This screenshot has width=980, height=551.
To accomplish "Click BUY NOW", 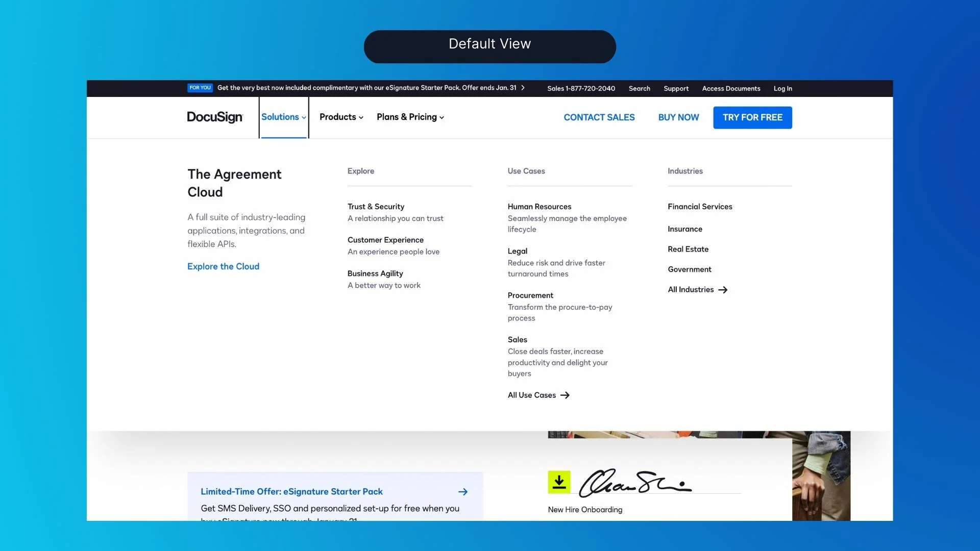I will tap(678, 117).
